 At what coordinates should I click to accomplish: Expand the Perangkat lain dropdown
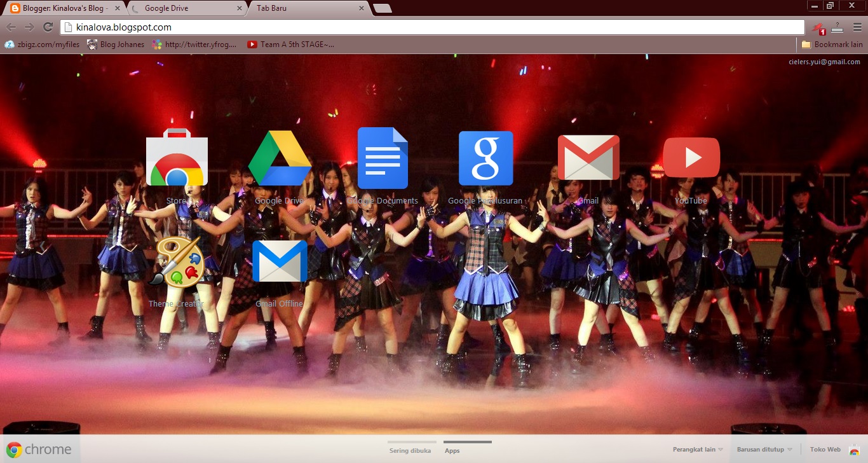pyautogui.click(x=698, y=450)
